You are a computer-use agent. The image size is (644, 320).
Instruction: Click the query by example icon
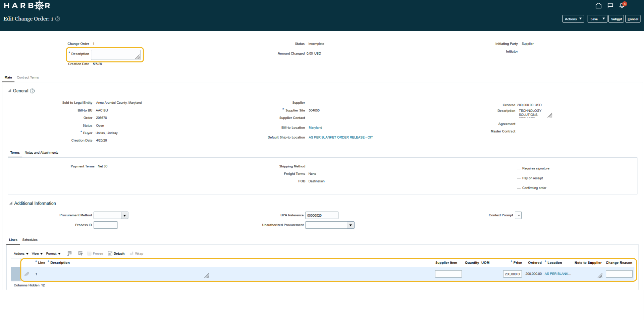[x=69, y=254]
